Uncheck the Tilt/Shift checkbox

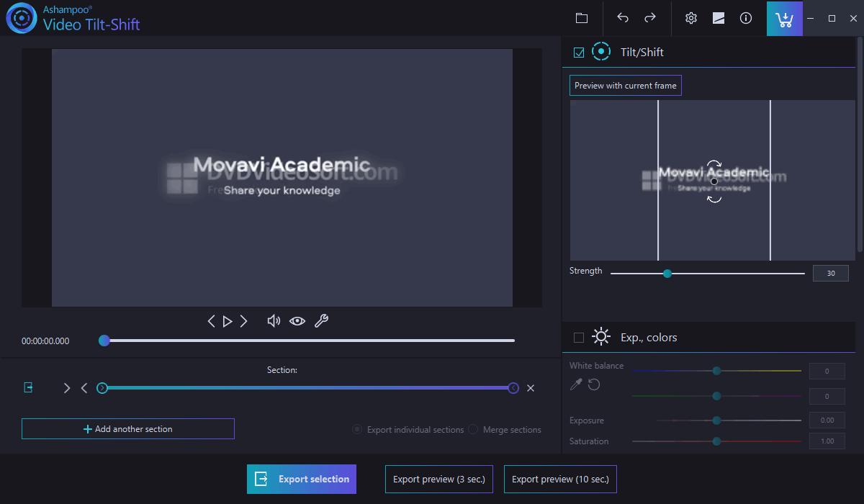pos(579,53)
